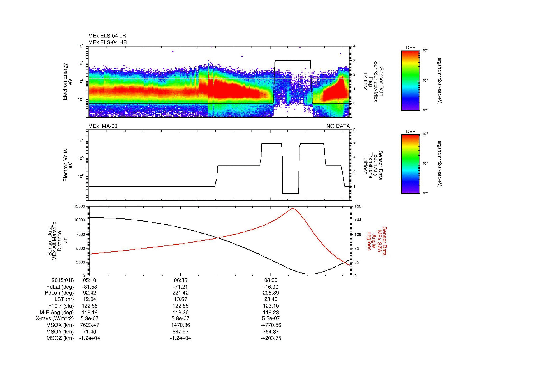Click the "LST (hr)" row label
Viewport: 555px width, 392px height.
coord(64,300)
